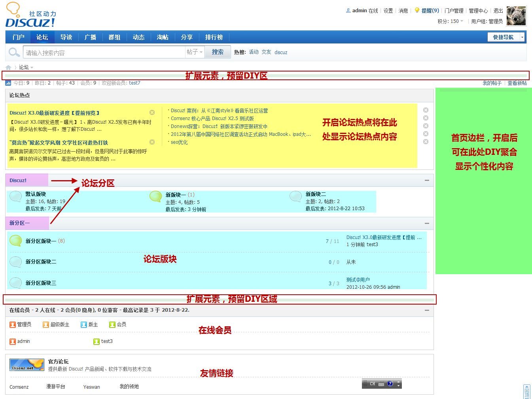532x399 pixels.
Task: Switch to the 淘帖 navigation tab
Action: [163, 37]
